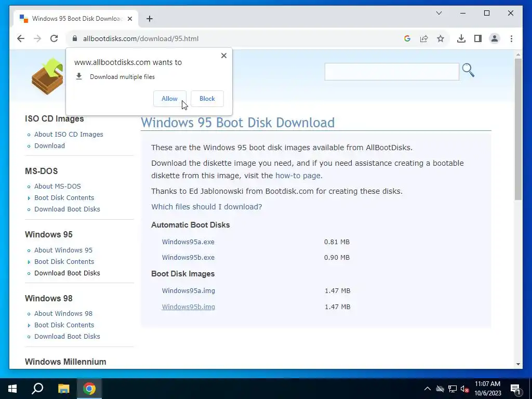Open About Windows 95 link
532x399 pixels.
[63, 250]
